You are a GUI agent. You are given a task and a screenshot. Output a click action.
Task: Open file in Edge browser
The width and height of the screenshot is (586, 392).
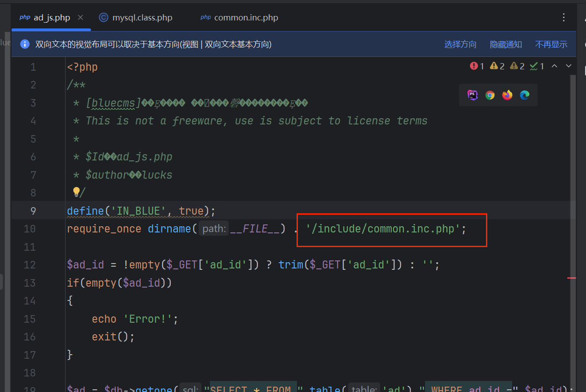[x=525, y=95]
